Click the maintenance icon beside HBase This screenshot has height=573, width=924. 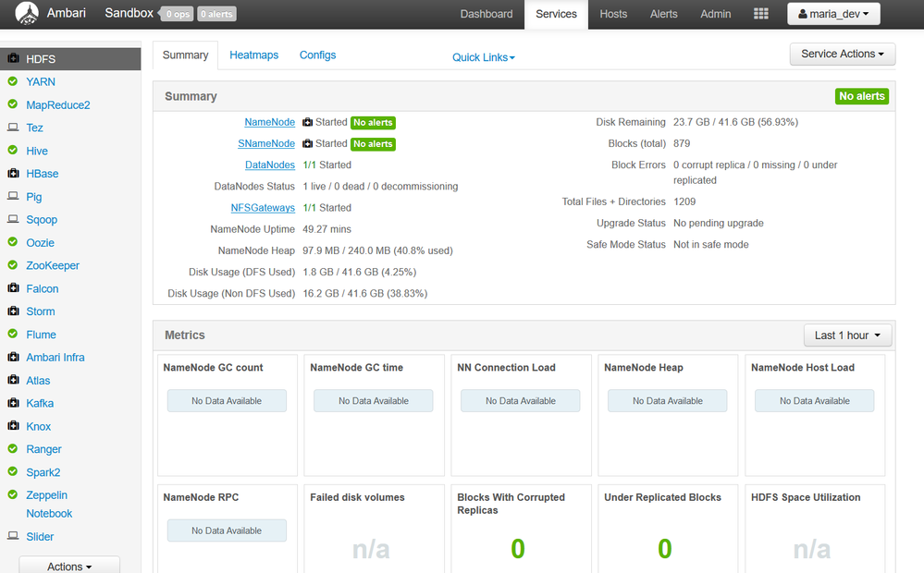(13, 174)
